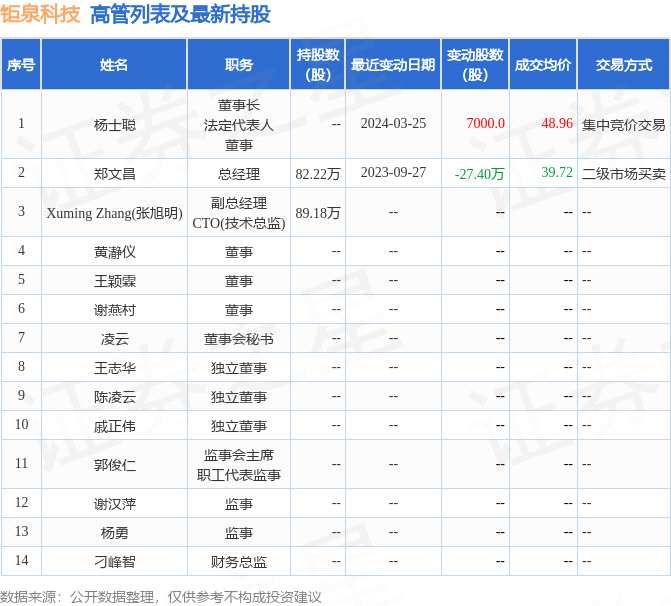Click the 数据来源 footer note

[x=160, y=597]
